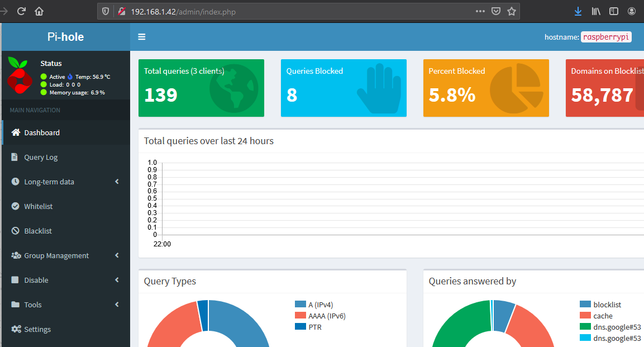The height and width of the screenshot is (347, 644).
Task: Click the address bar URL field
Action: [296, 11]
